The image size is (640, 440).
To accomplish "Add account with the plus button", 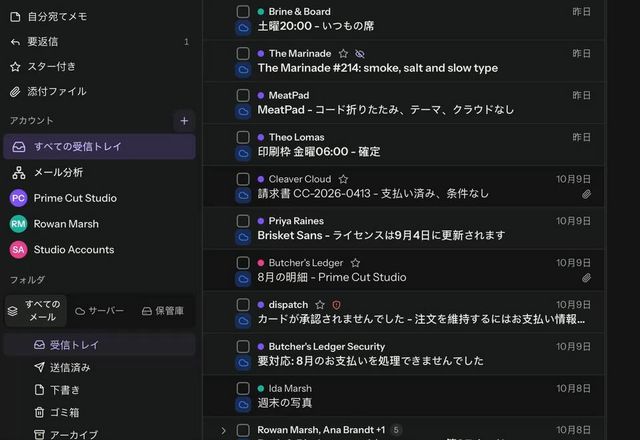I will click(184, 121).
